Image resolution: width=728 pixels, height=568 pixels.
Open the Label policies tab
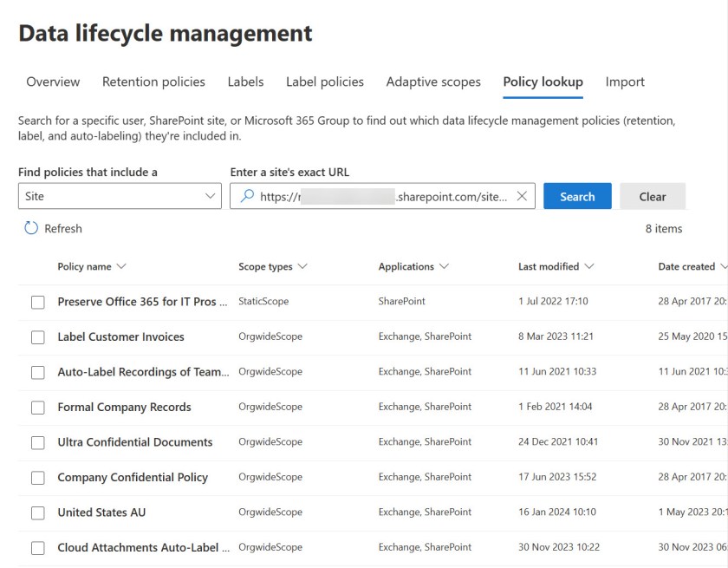pos(325,82)
